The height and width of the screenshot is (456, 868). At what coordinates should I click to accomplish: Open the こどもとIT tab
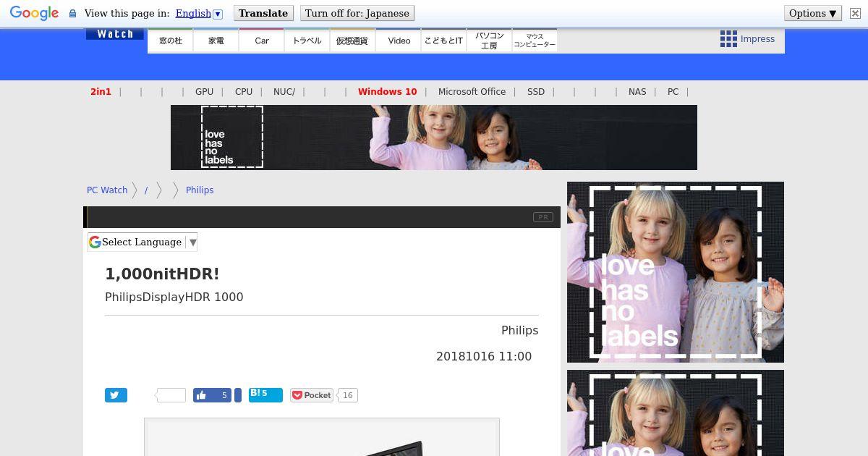tap(443, 41)
